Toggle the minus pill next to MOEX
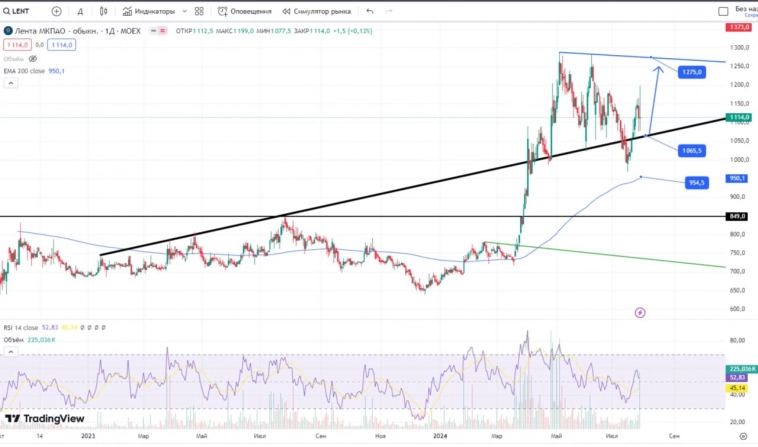 pos(153,31)
